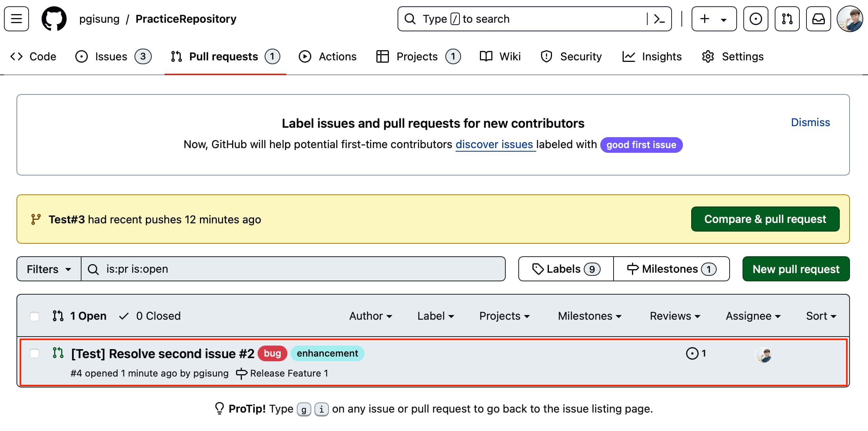Expand the Reviews filter dropdown
868x431 pixels.
click(675, 316)
